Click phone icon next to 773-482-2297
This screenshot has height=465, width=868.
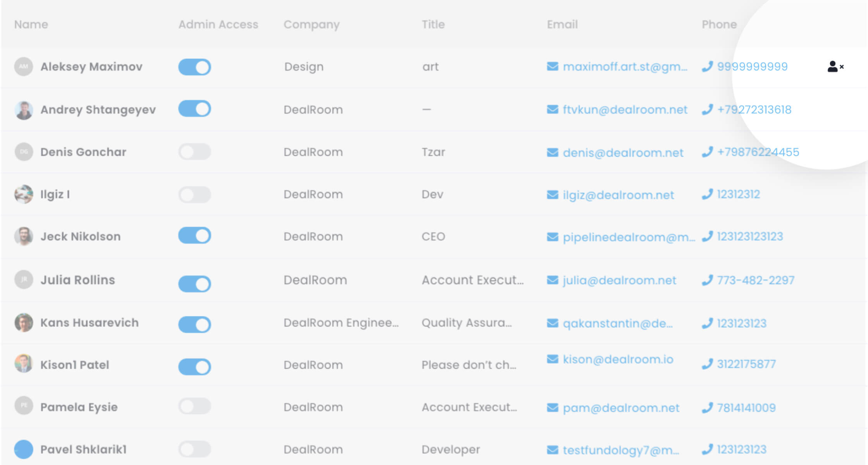tap(707, 280)
